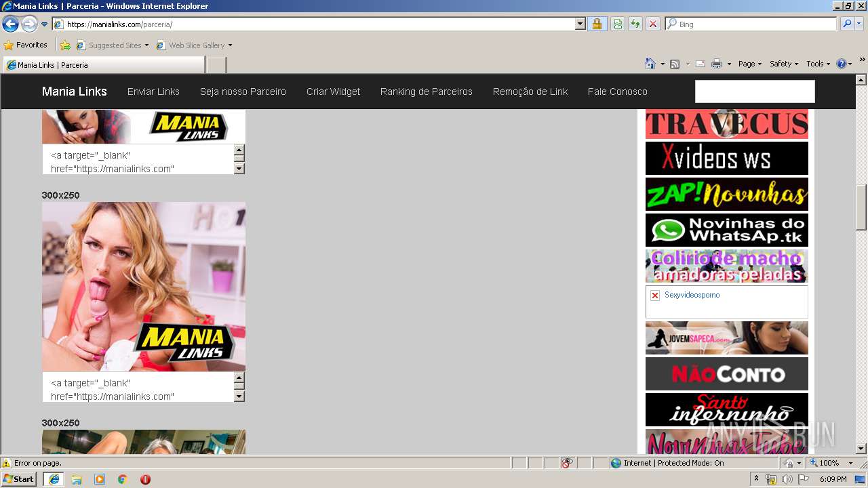Expand the Home button dropdown arrow
The height and width of the screenshot is (488, 868).
tap(663, 64)
